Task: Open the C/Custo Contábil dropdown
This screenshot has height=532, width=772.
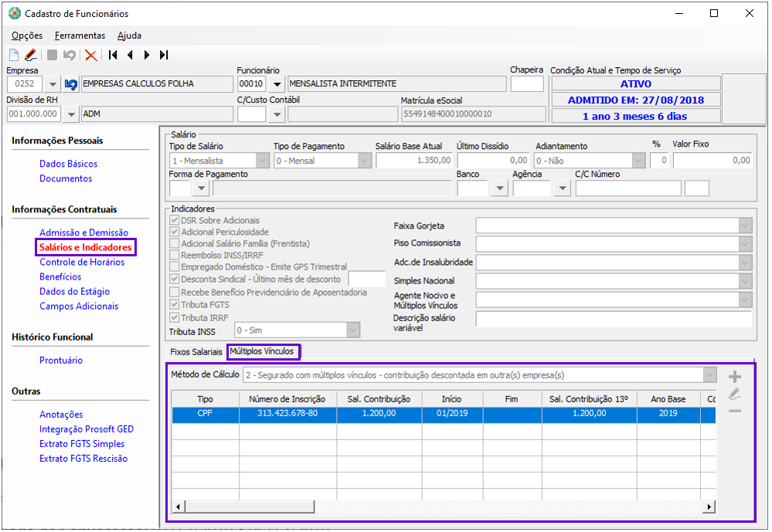Action: coord(277,114)
